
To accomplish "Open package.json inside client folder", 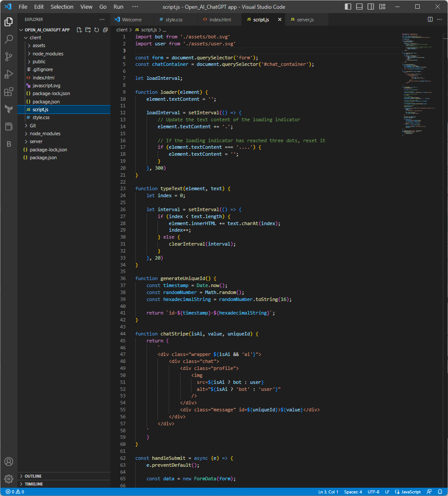I will click(64, 102).
